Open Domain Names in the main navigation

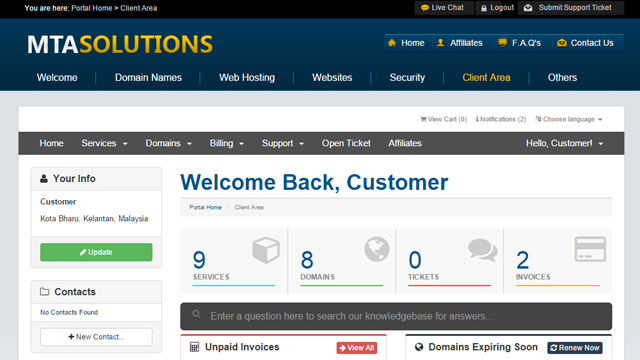[148, 78]
